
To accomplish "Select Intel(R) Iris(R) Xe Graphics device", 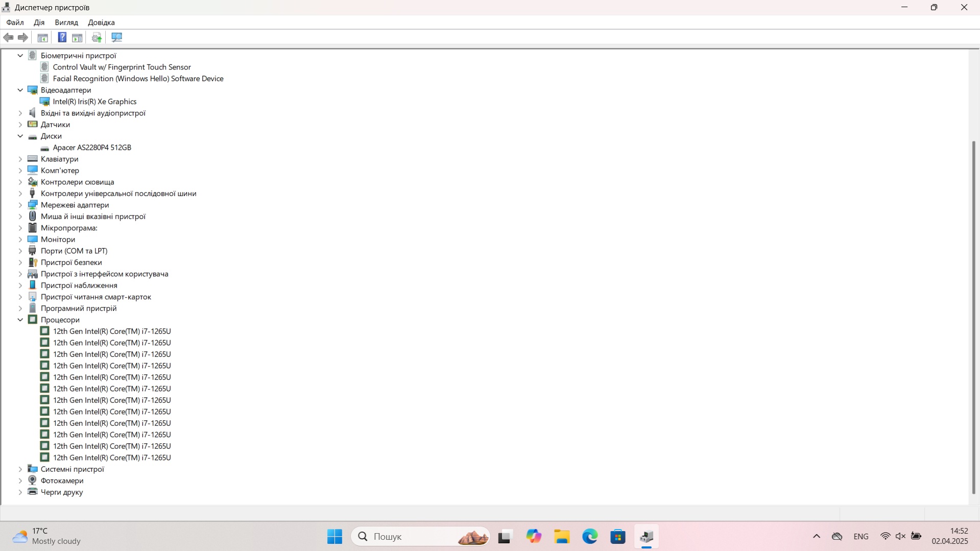I will [x=94, y=101].
